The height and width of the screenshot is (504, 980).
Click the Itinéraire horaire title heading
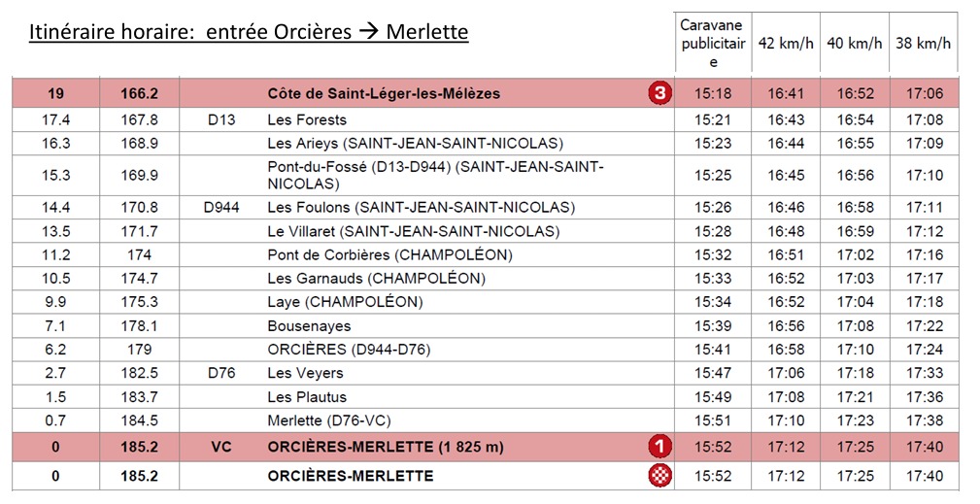pyautogui.click(x=249, y=31)
